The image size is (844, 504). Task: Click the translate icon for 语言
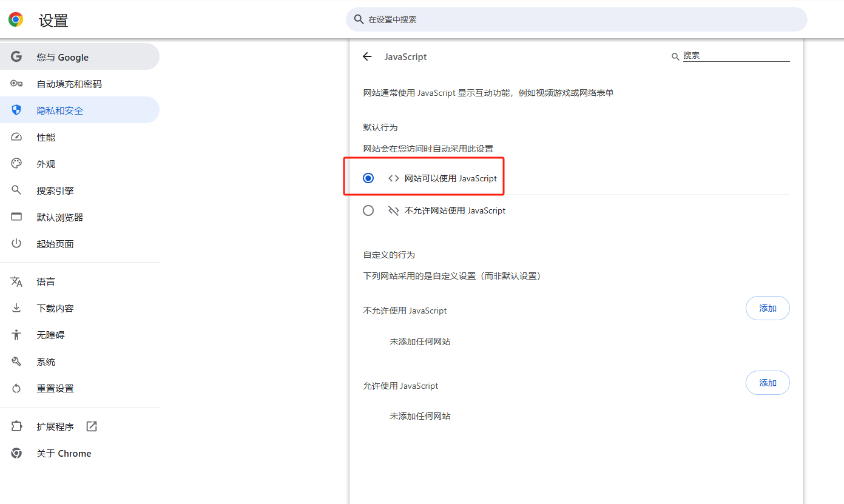[16, 281]
